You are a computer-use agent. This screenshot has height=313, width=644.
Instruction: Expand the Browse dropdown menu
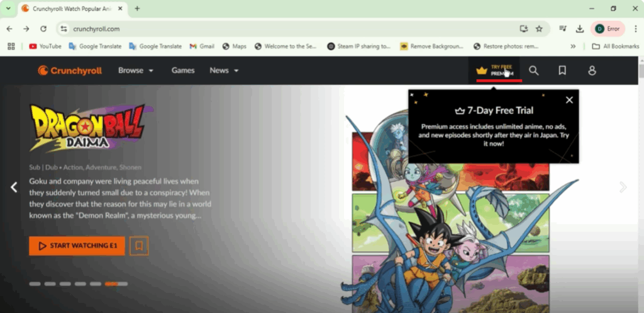[x=136, y=71]
